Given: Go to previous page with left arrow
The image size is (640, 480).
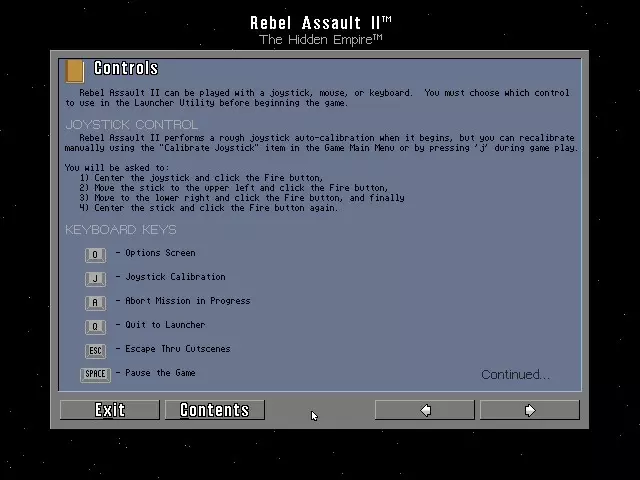Looking at the screenshot, I should 424,410.
